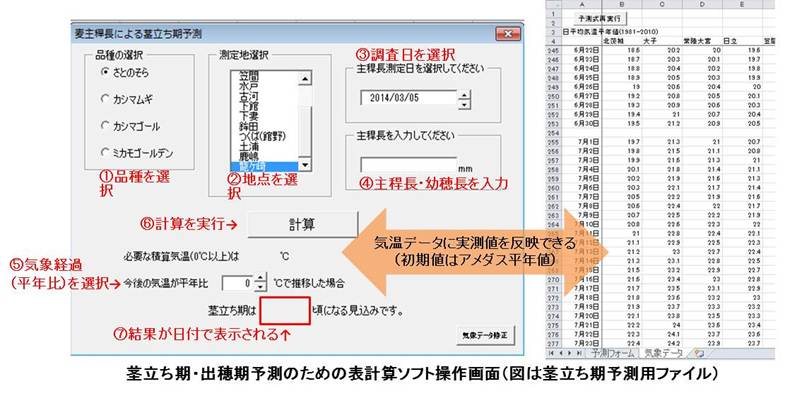Decrease the survey date with down arrow
Image resolution: width=785 pixels, height=396 pixels.
(x=464, y=104)
